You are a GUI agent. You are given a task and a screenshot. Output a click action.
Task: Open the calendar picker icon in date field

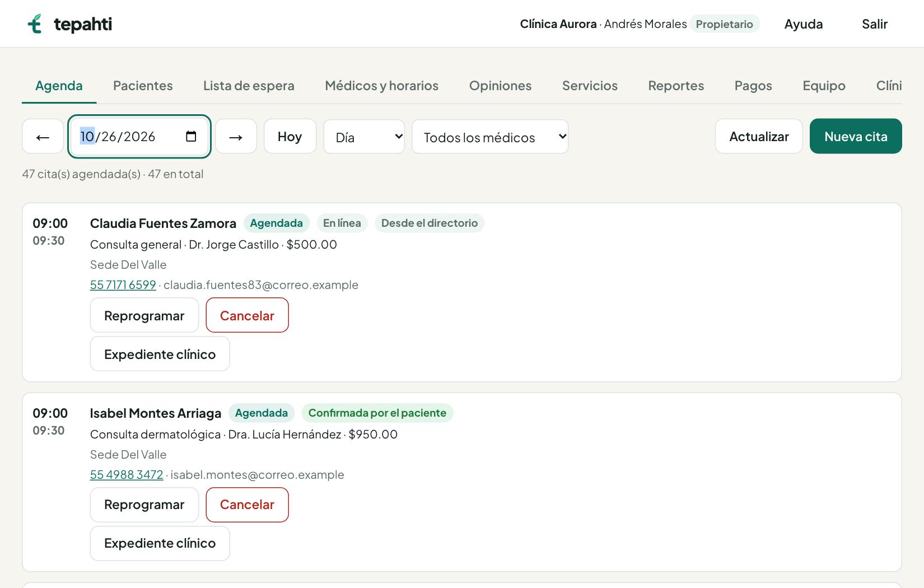tap(191, 136)
